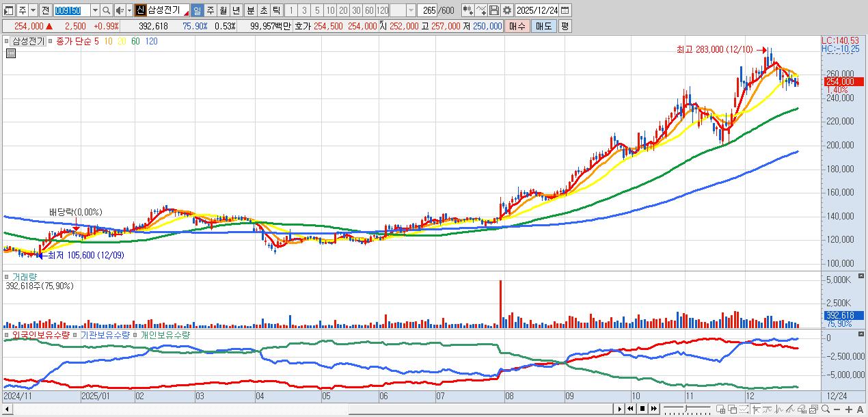Click the stop button in bottom bar
The width and height of the screenshot is (868, 417).
pyautogui.click(x=642, y=409)
